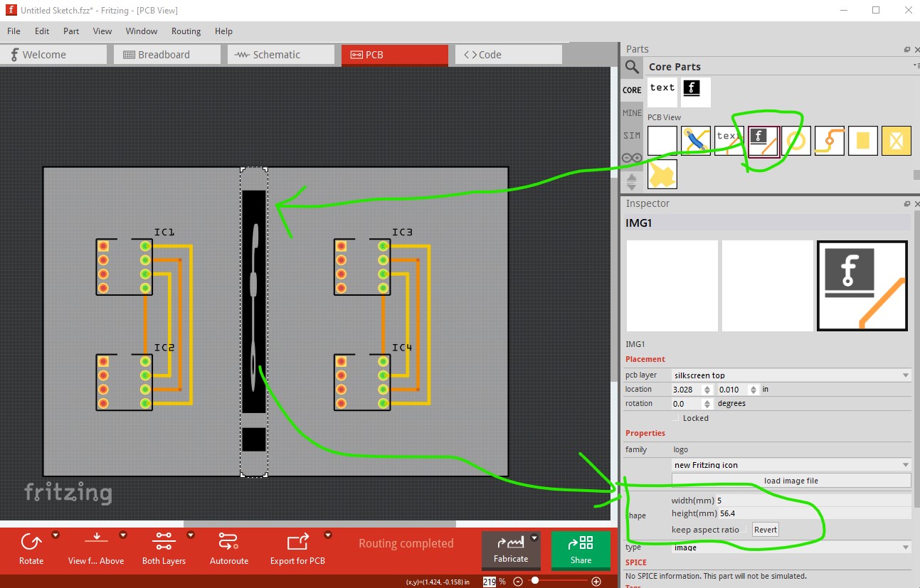Click the Rotate tool icon
This screenshot has height=588, width=920.
click(31, 542)
